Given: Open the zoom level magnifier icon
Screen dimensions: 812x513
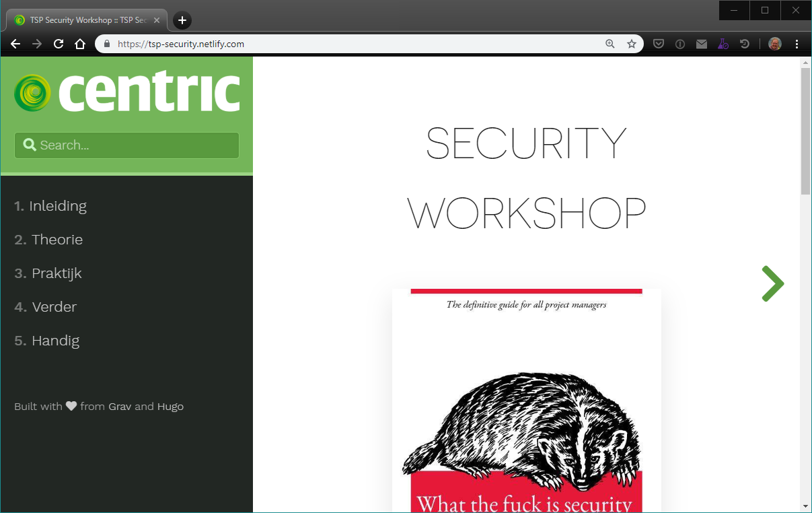Looking at the screenshot, I should [x=610, y=44].
